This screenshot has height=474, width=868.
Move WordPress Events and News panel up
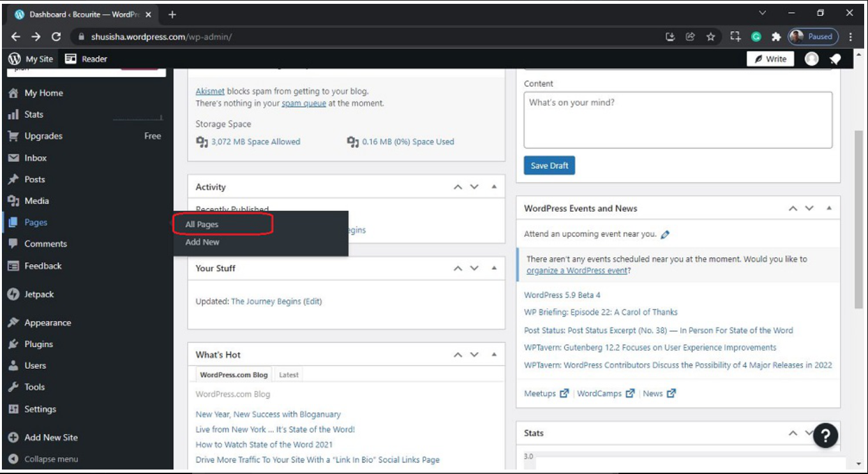click(x=793, y=209)
